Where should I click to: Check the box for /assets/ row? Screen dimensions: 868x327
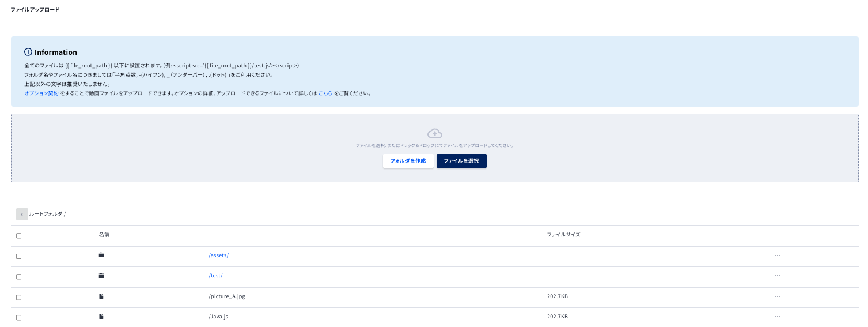tap(19, 256)
